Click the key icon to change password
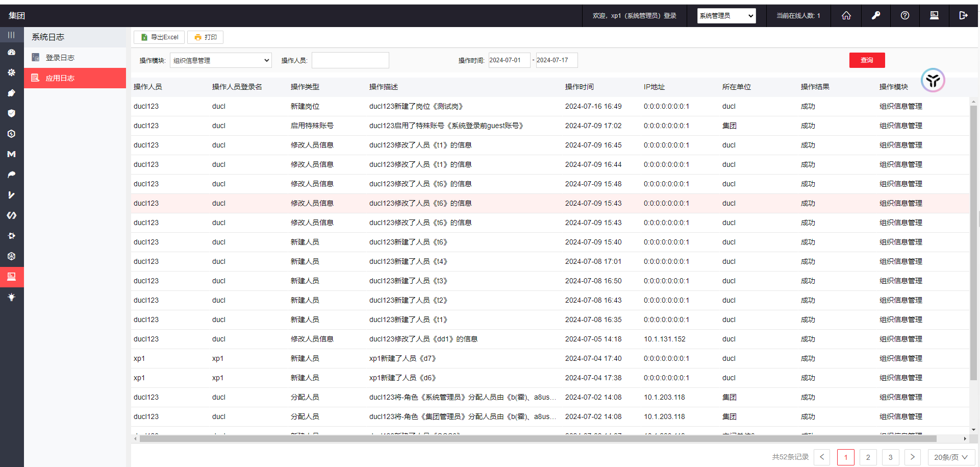 875,16
